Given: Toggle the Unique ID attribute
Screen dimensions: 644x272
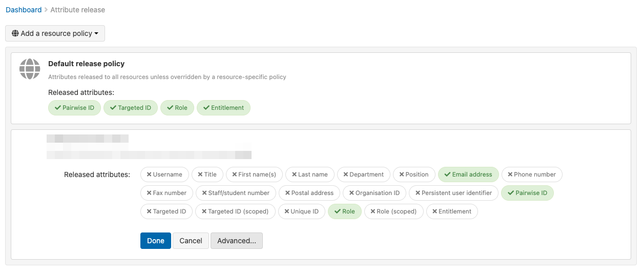Looking at the screenshot, I should coord(301,211).
